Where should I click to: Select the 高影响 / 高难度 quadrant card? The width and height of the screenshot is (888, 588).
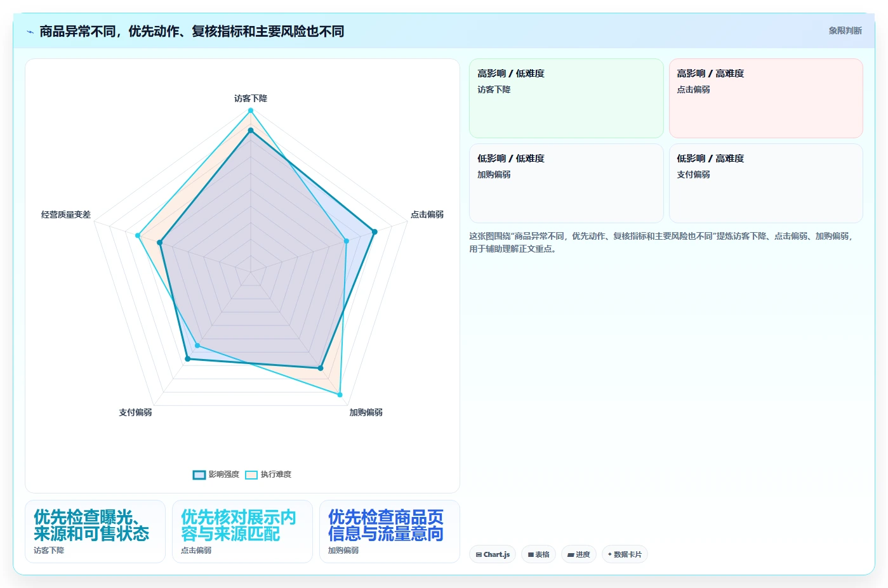pos(766,98)
